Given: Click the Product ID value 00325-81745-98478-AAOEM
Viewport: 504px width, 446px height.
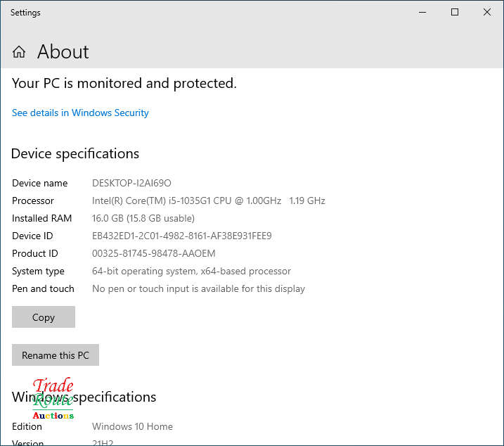Looking at the screenshot, I should pyautogui.click(x=153, y=253).
